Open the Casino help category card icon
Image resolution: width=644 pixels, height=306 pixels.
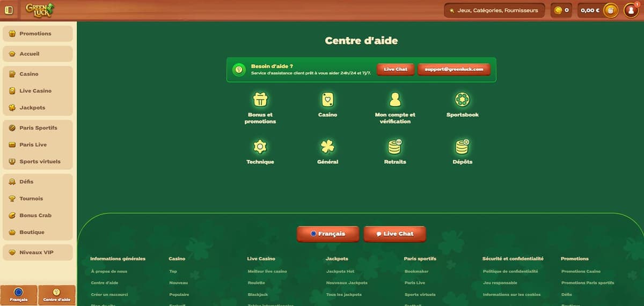pos(328,99)
